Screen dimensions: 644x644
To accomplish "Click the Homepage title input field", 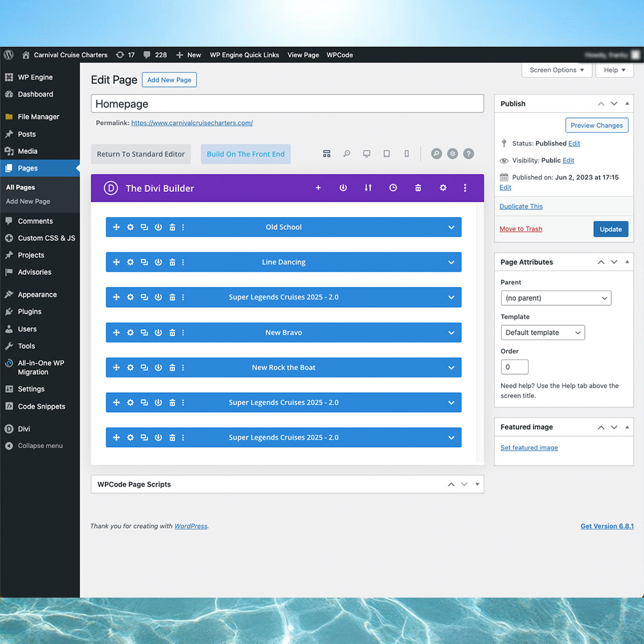I will 287,104.
